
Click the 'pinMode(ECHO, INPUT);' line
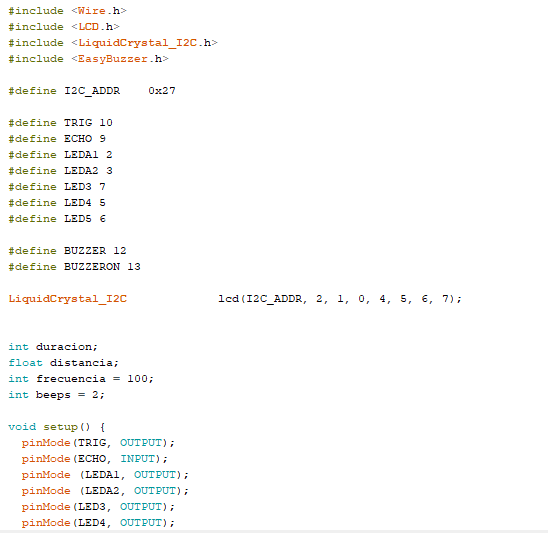(x=95, y=459)
